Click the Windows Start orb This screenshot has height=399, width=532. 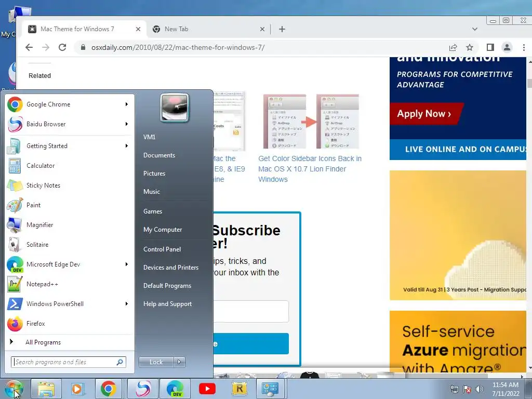click(14, 389)
